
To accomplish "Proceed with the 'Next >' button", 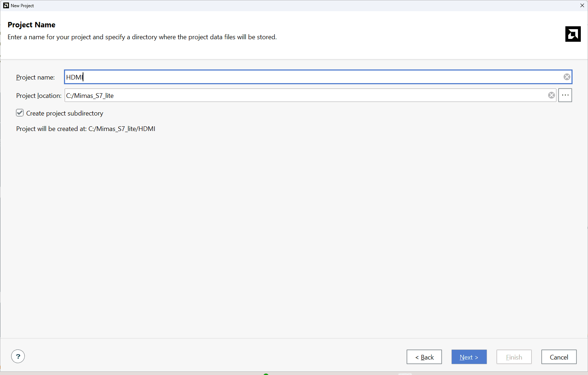I will point(469,357).
